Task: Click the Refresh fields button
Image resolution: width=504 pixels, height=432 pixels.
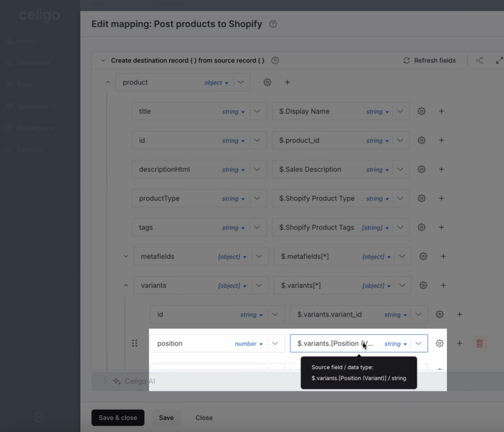Action: point(430,60)
